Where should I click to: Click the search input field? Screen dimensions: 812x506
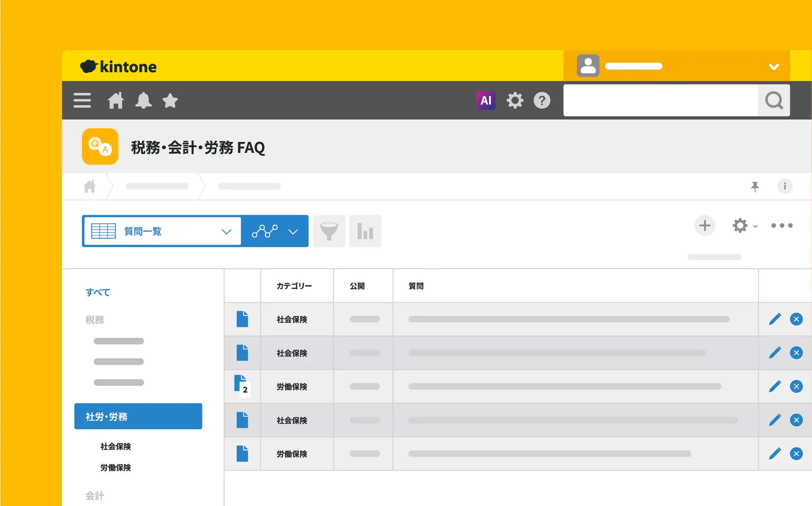[661, 100]
